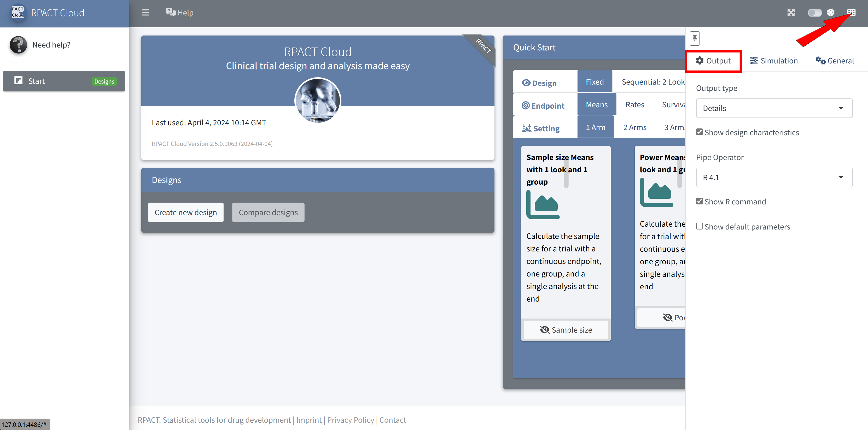Click the pin icon in side panel
This screenshot has height=430, width=868.
695,38
